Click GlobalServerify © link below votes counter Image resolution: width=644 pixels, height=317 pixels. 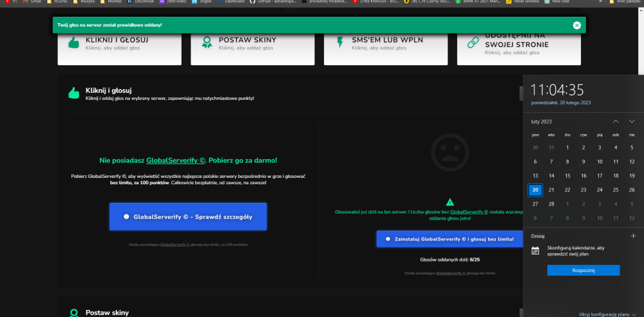point(451,273)
